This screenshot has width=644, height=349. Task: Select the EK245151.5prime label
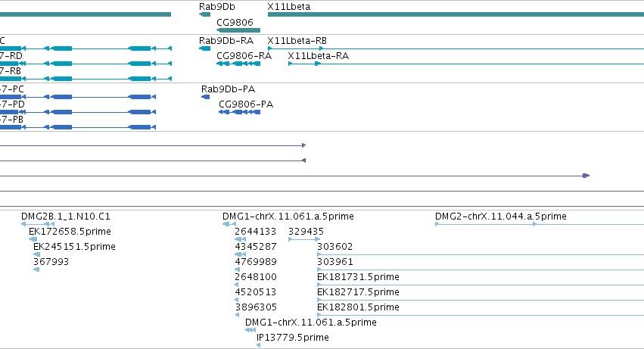tap(74, 247)
